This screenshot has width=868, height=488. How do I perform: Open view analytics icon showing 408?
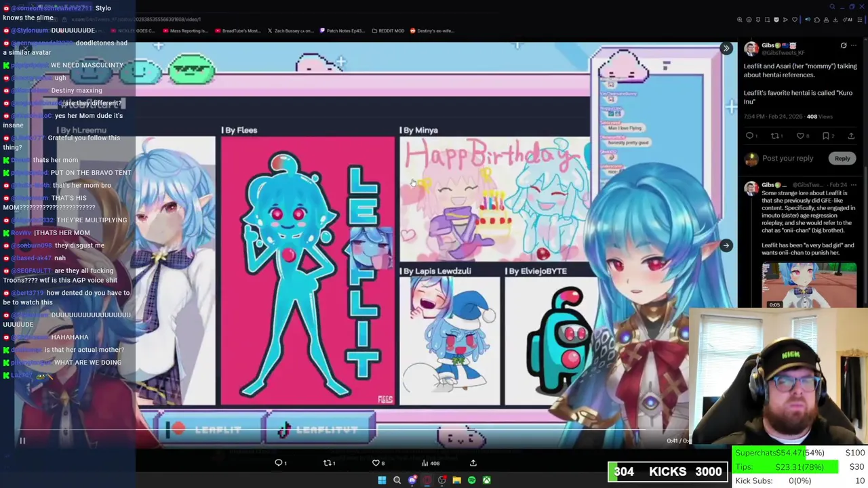coord(430,463)
